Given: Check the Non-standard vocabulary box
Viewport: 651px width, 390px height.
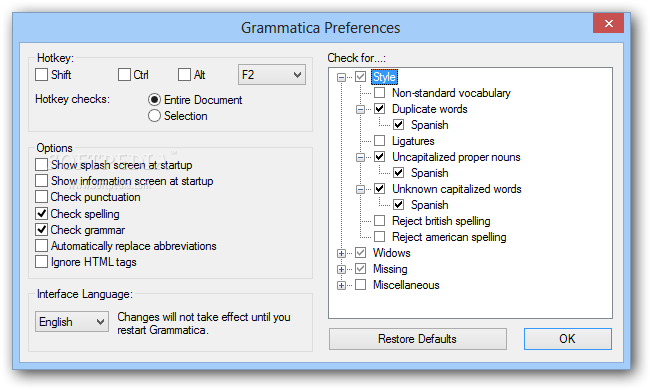Looking at the screenshot, I should coord(379,93).
